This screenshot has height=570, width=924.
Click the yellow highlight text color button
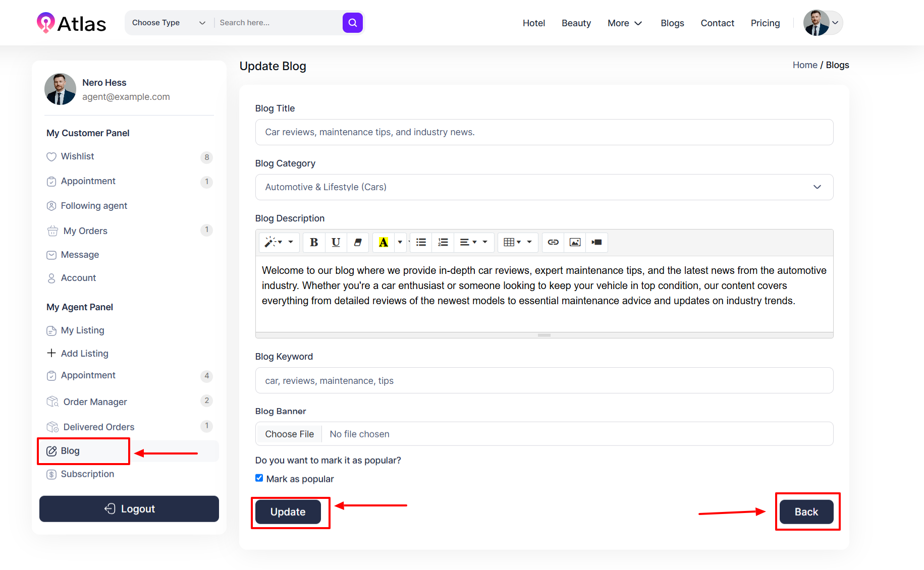[384, 243]
